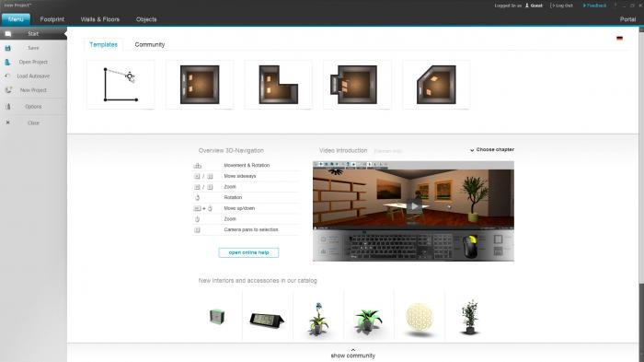644x362 pixels.
Task: Click the New Project icon
Action: [8, 90]
